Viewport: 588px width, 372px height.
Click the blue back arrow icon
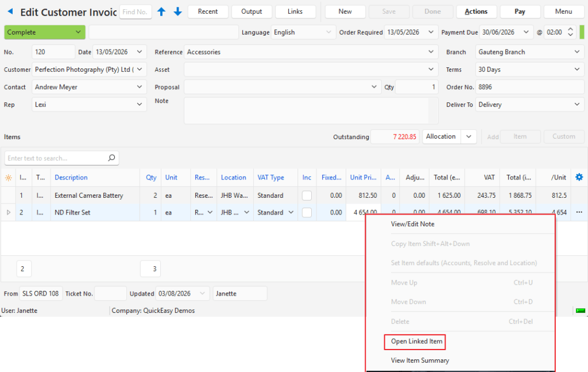10,11
